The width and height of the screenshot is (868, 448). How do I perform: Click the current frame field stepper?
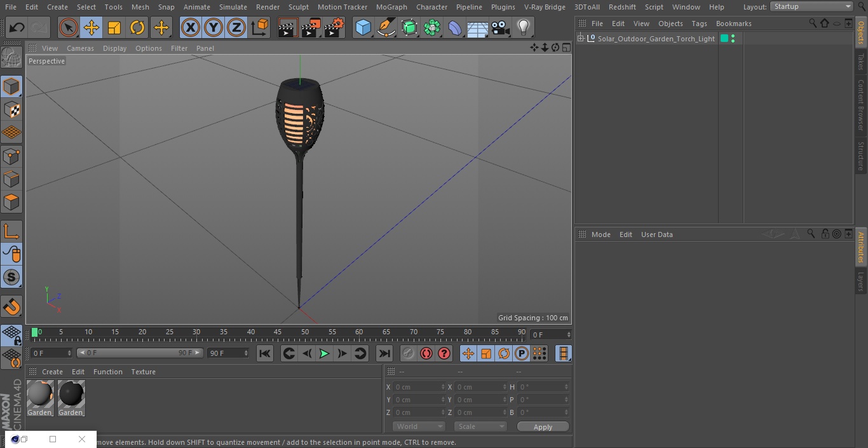coord(569,334)
